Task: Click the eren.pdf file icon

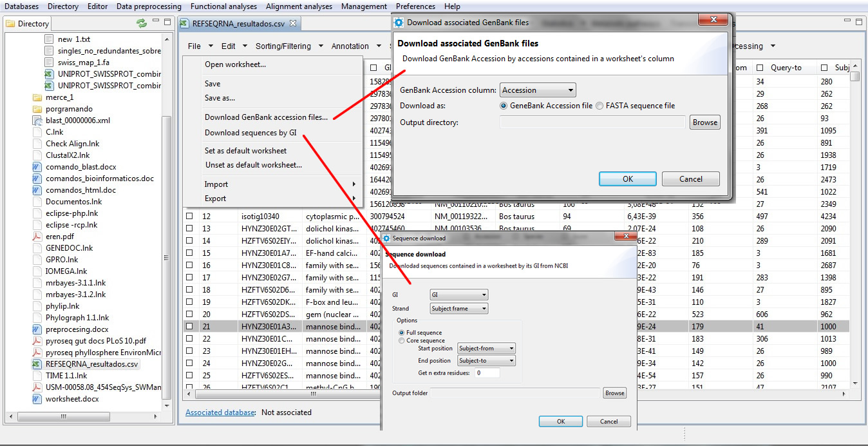Action: point(37,237)
